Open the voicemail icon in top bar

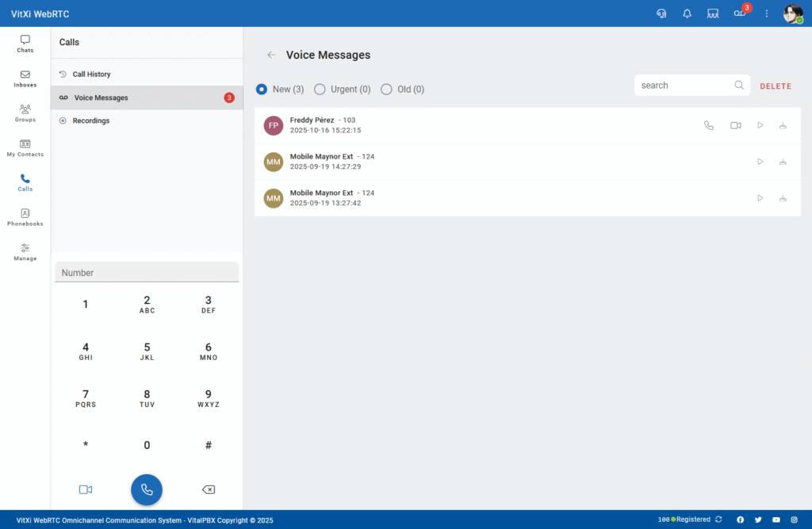click(739, 13)
